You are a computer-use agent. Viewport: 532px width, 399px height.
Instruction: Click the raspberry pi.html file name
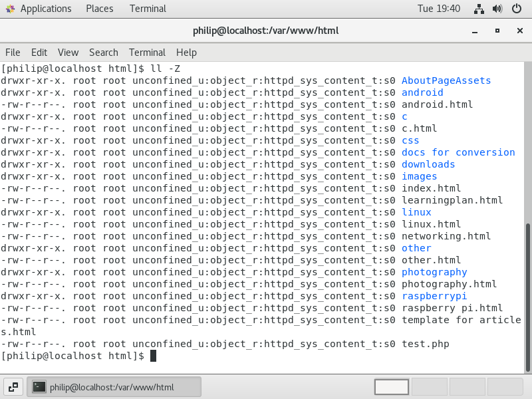pyautogui.click(x=452, y=308)
